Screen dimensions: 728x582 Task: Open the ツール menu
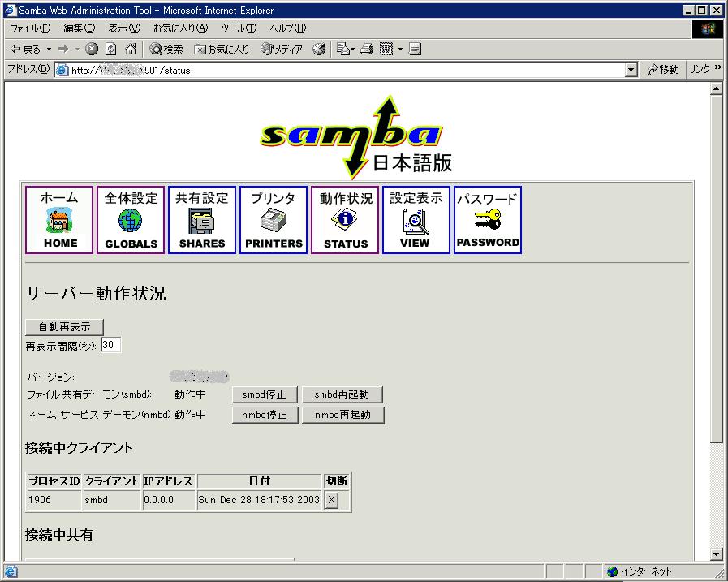pos(239,28)
